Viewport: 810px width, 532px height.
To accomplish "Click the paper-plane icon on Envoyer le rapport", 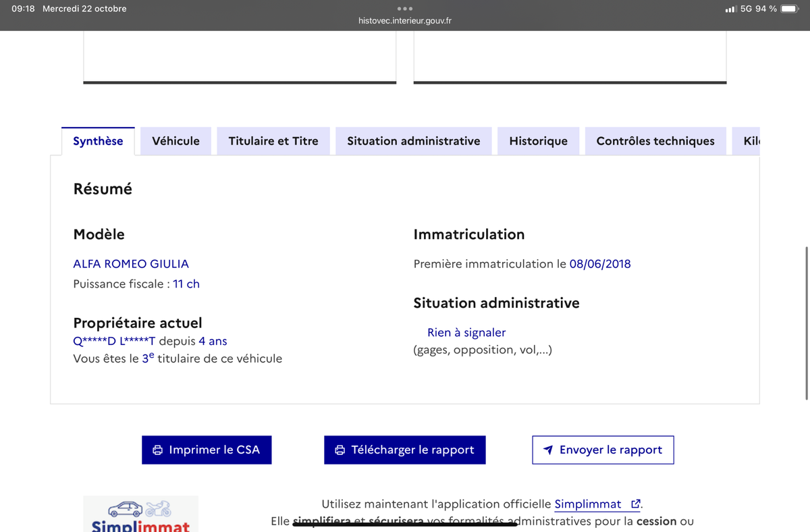I will tap(548, 450).
